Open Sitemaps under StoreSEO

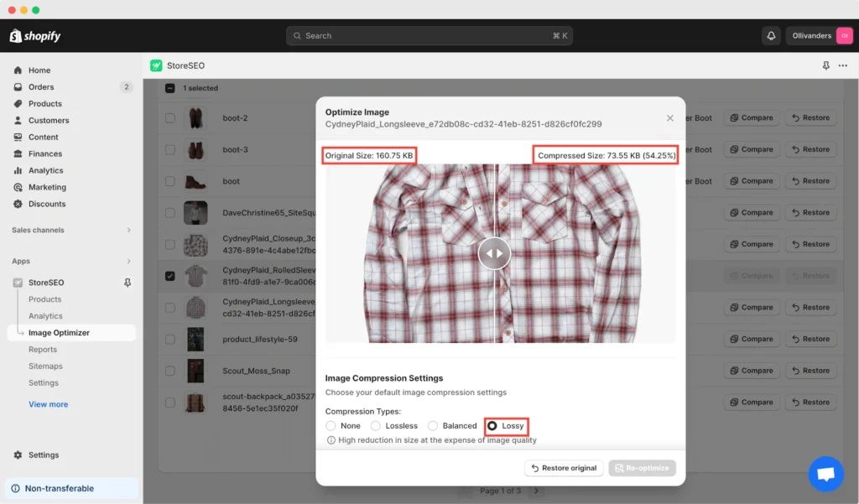point(44,366)
